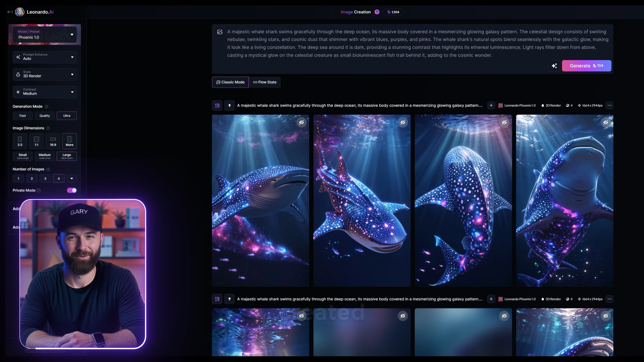Toggle visibility eye on first whale shark image
The image size is (644, 362).
click(301, 123)
